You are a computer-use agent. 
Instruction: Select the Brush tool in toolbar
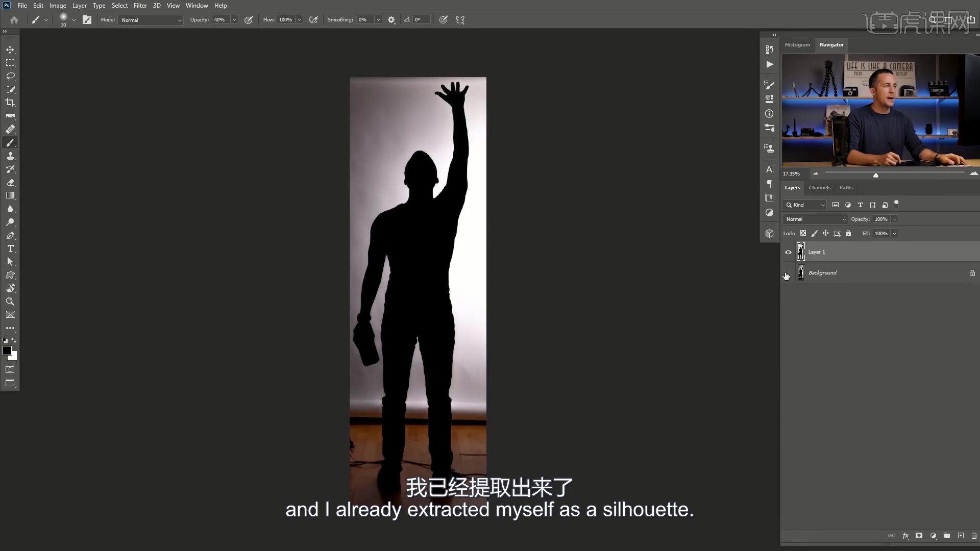click(10, 143)
